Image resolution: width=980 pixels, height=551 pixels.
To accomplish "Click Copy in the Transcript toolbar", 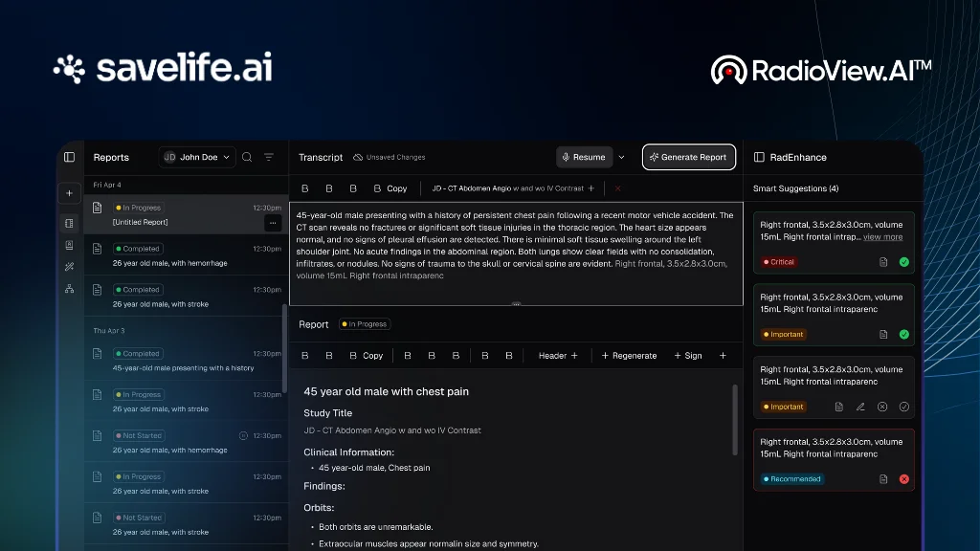I will [x=390, y=188].
